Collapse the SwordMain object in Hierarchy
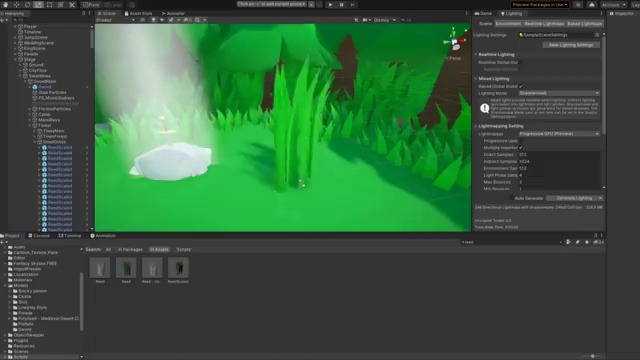The image size is (640, 360). click(25, 82)
